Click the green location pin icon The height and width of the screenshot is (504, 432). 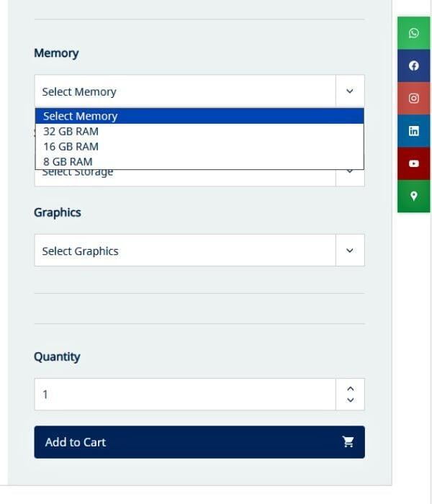(x=413, y=196)
